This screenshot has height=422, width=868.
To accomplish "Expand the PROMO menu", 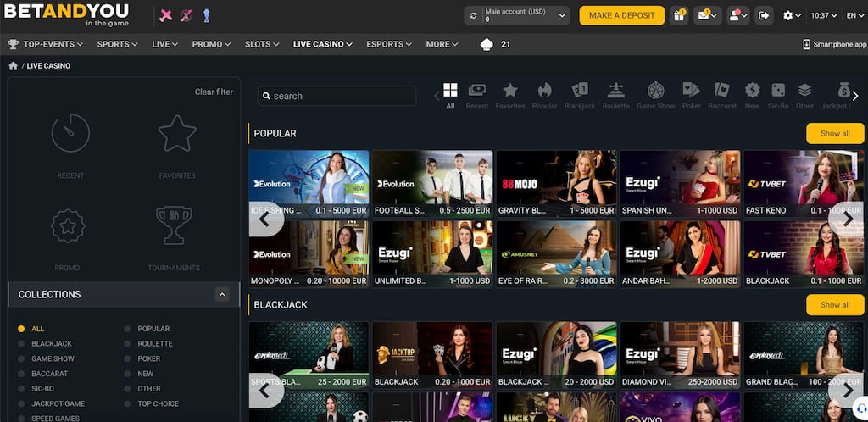I will click(x=211, y=44).
